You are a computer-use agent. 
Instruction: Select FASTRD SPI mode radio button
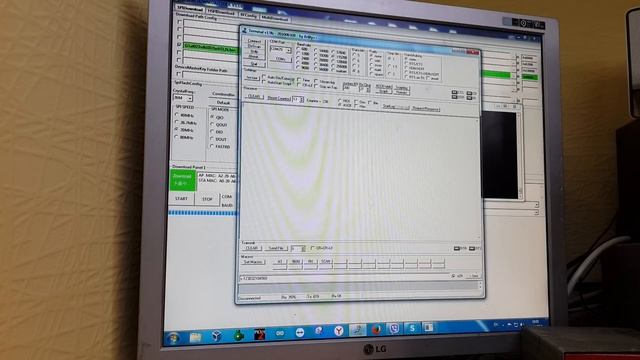(212, 146)
